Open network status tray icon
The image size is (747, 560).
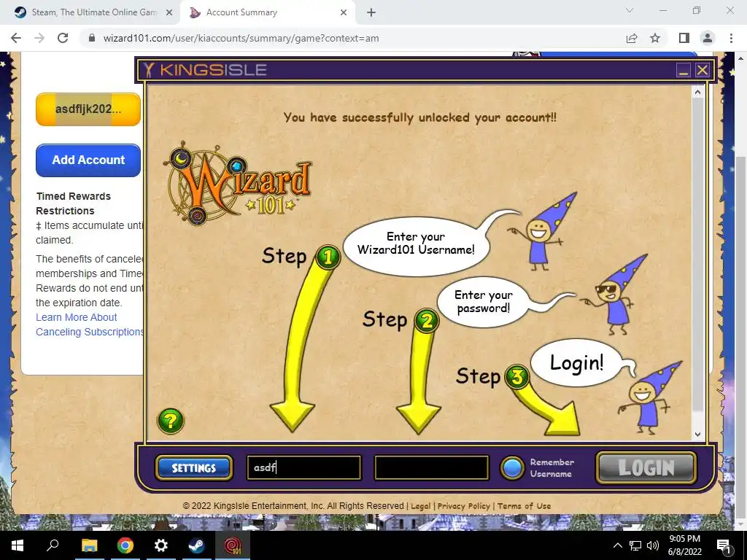(635, 545)
